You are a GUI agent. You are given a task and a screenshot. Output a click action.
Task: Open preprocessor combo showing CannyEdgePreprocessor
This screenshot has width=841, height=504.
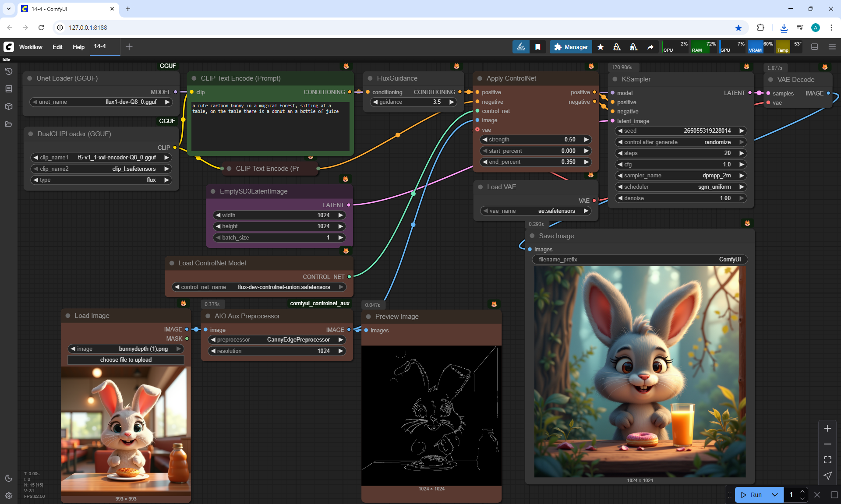277,340
